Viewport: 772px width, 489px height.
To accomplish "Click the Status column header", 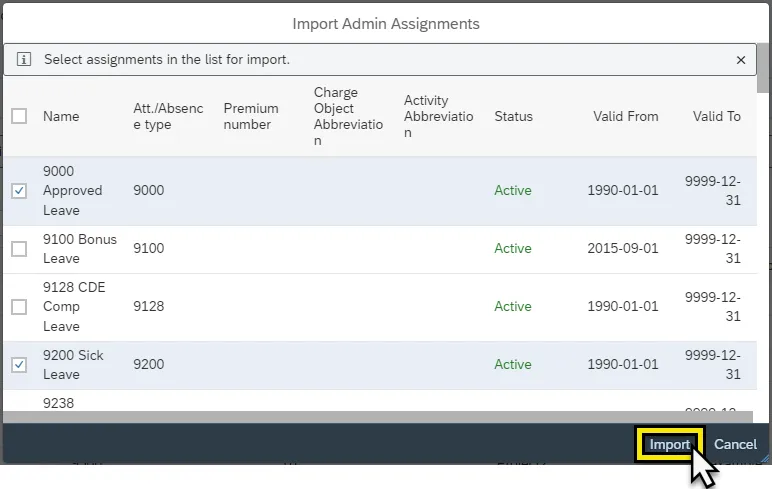I will (513, 116).
